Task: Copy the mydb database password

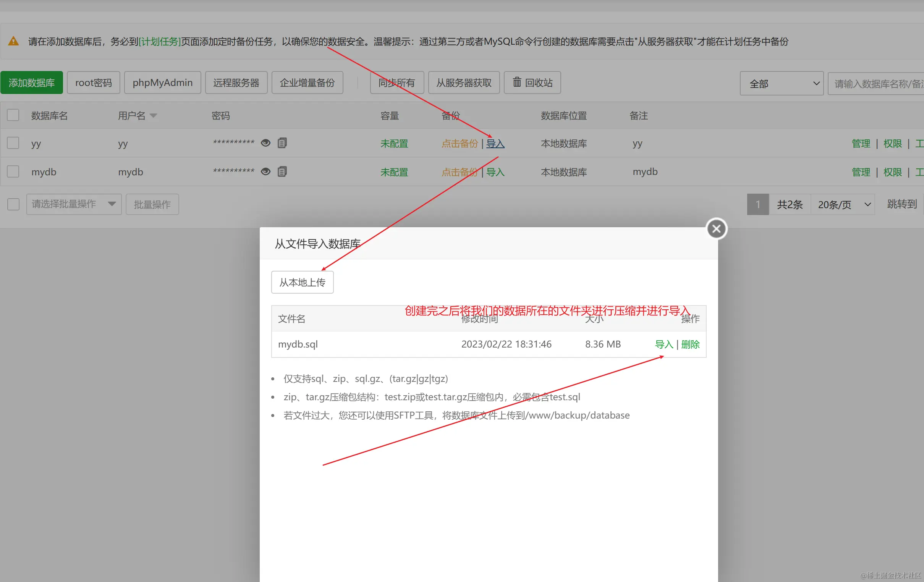Action: coord(282,171)
